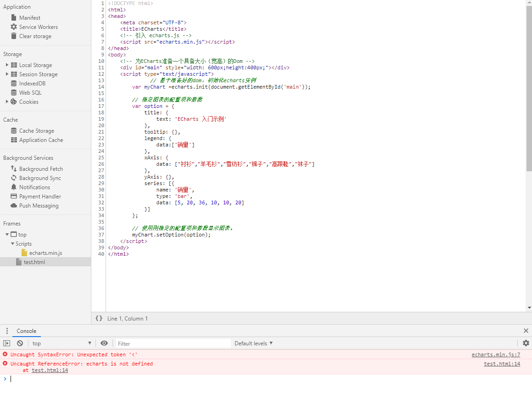
Task: Click the Cache Storage database icon
Action: 14,131
